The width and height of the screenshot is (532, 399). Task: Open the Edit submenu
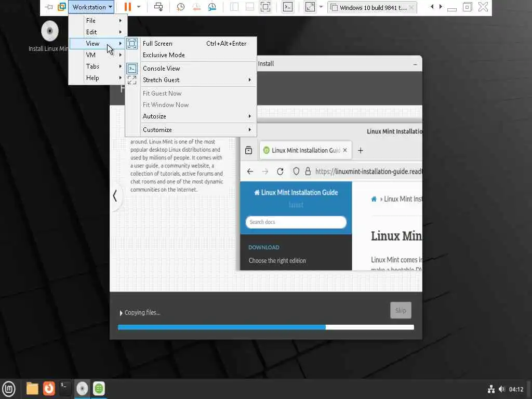pos(98,32)
